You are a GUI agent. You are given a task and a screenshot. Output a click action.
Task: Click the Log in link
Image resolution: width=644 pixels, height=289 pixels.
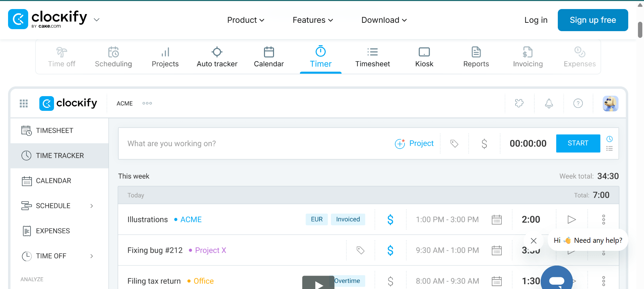click(x=536, y=20)
